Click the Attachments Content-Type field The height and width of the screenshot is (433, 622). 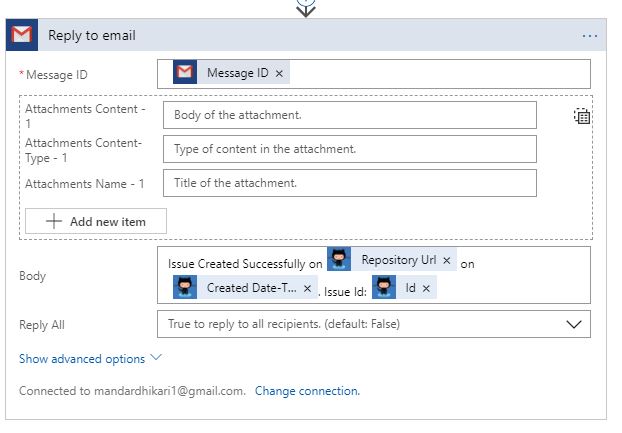[350, 149]
